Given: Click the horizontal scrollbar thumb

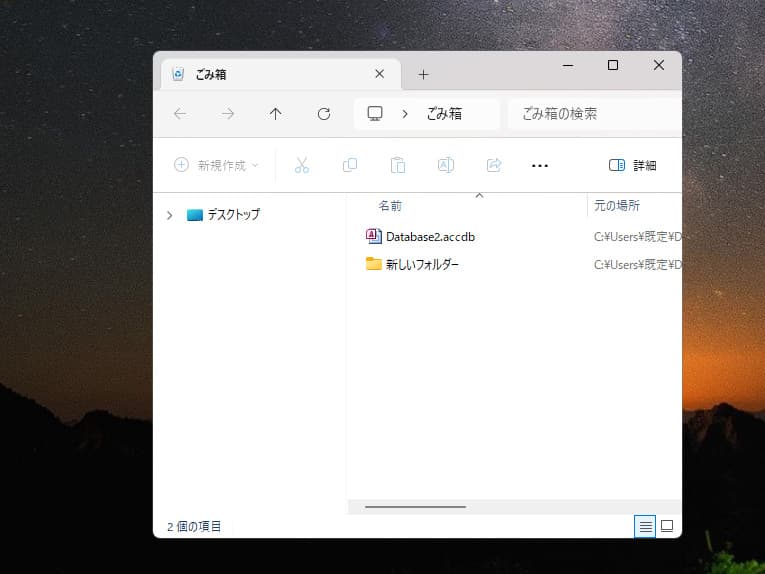Looking at the screenshot, I should pyautogui.click(x=415, y=507).
